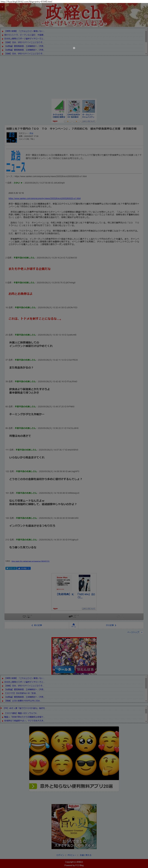Close the overlay with the X icon

point(74,48)
